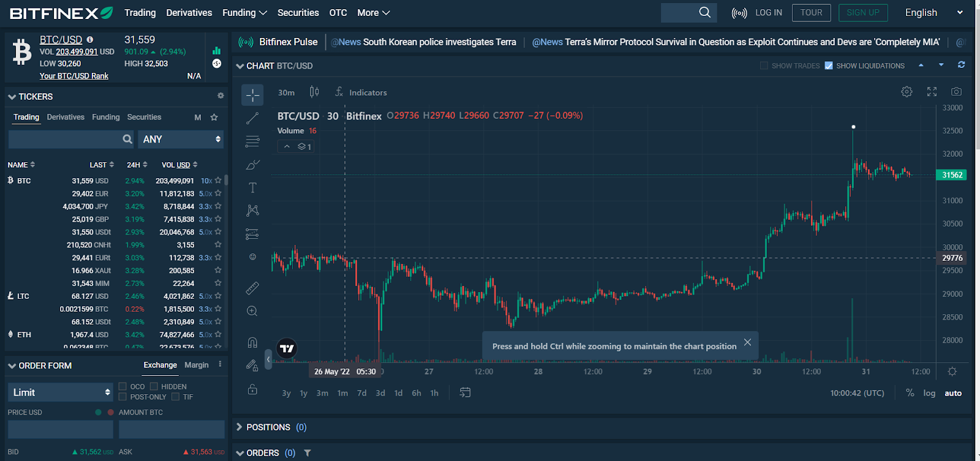Open the Funding dropdown menu
Screen dimensions: 980x461
[244, 13]
